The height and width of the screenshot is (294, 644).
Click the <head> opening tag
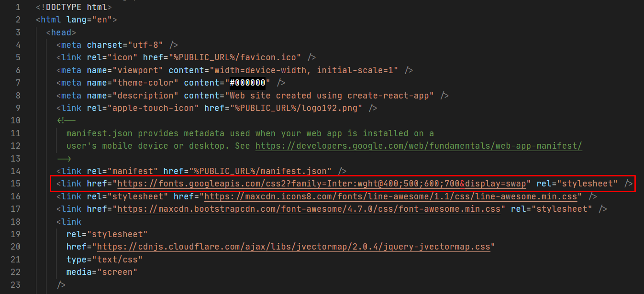pyautogui.click(x=61, y=33)
